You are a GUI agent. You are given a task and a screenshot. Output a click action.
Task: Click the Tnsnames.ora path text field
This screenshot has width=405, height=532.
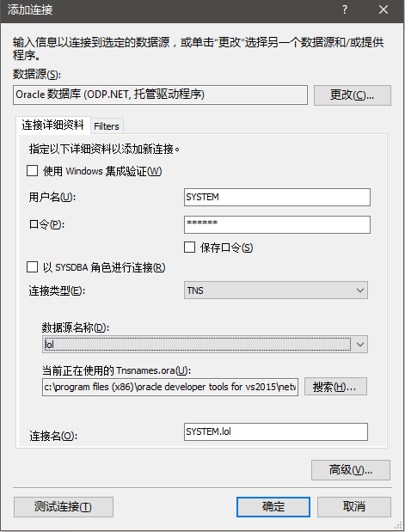[x=170, y=387]
